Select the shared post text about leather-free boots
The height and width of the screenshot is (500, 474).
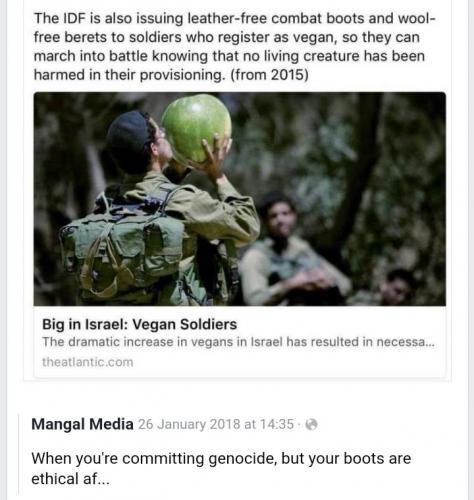pos(234,46)
